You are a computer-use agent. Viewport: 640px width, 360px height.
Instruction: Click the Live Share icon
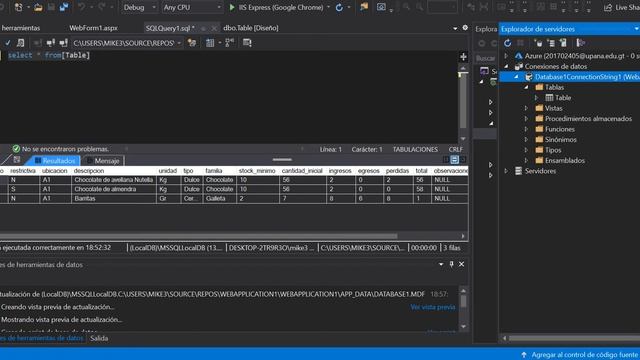[608, 7]
